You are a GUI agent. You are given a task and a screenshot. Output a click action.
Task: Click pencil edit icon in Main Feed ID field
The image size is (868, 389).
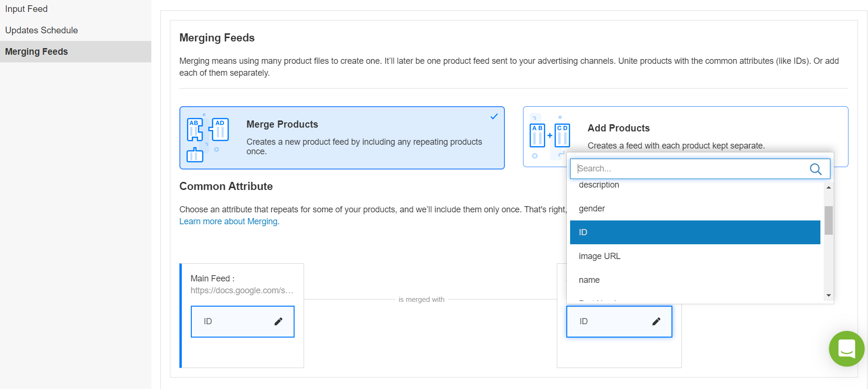click(278, 321)
